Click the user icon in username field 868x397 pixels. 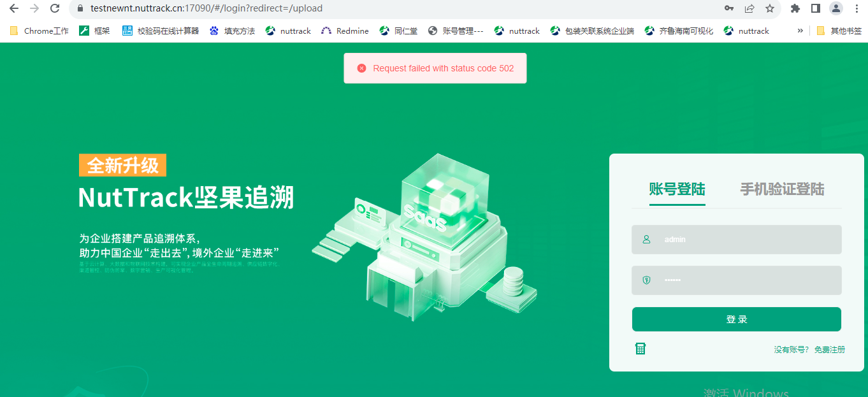coord(646,240)
